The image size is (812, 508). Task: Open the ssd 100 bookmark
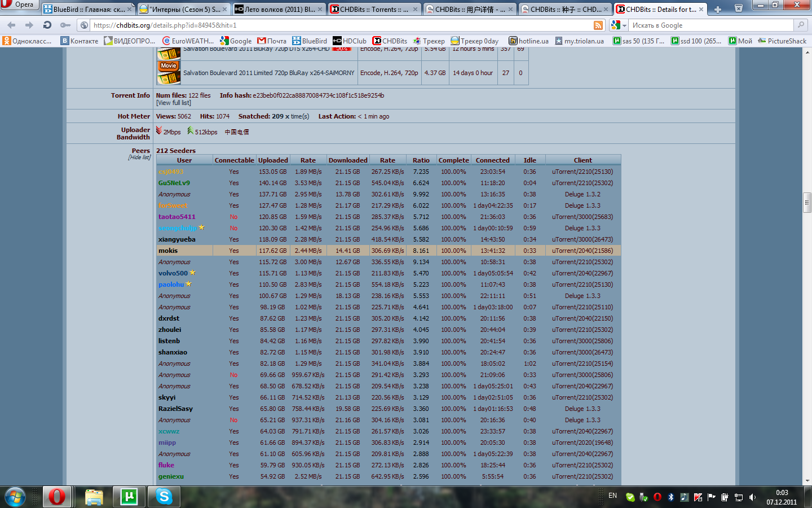696,41
